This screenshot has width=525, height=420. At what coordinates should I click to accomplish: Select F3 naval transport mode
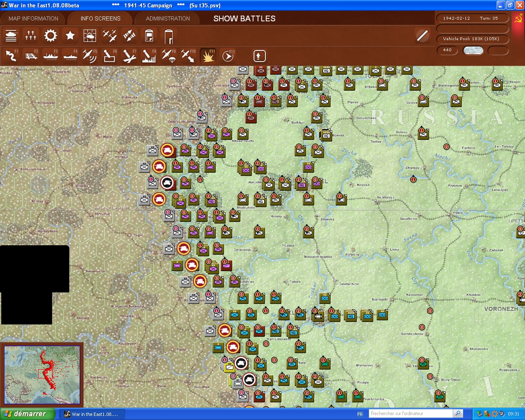pos(50,55)
